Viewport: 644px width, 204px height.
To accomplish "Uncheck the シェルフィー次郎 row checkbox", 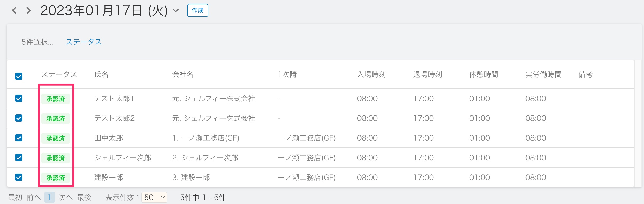I will tap(19, 158).
